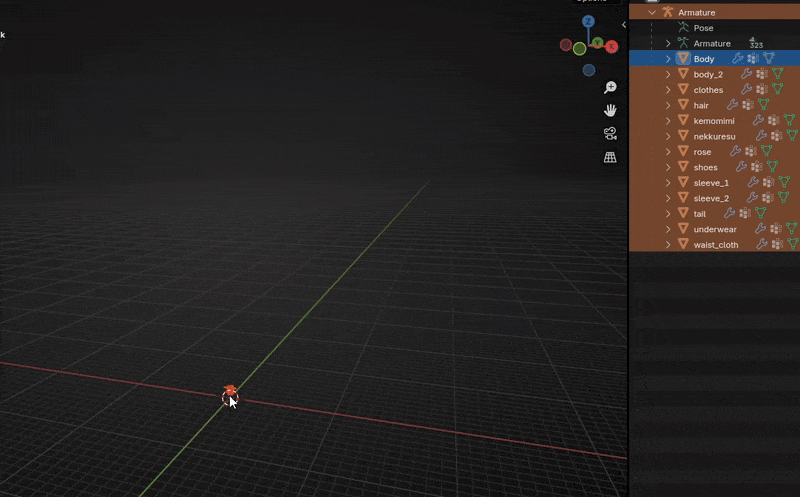Expand the body_2 row
The image size is (800, 497).
click(668, 74)
